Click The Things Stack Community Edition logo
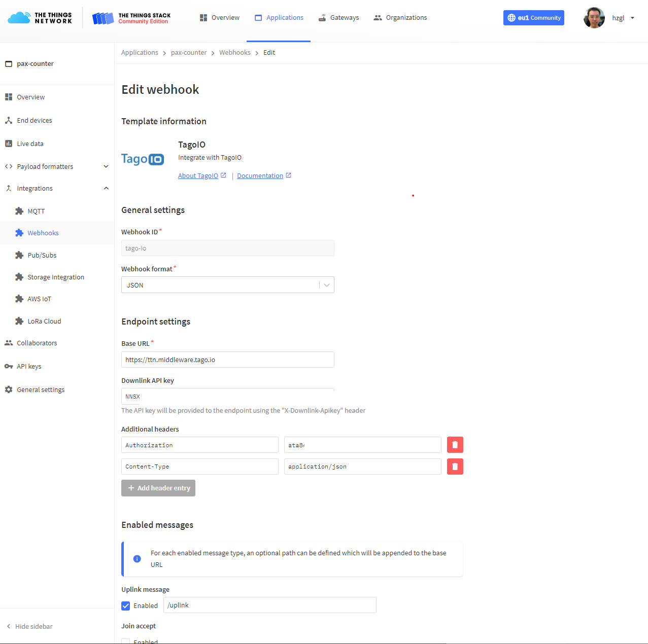This screenshot has width=648, height=644. click(x=131, y=18)
